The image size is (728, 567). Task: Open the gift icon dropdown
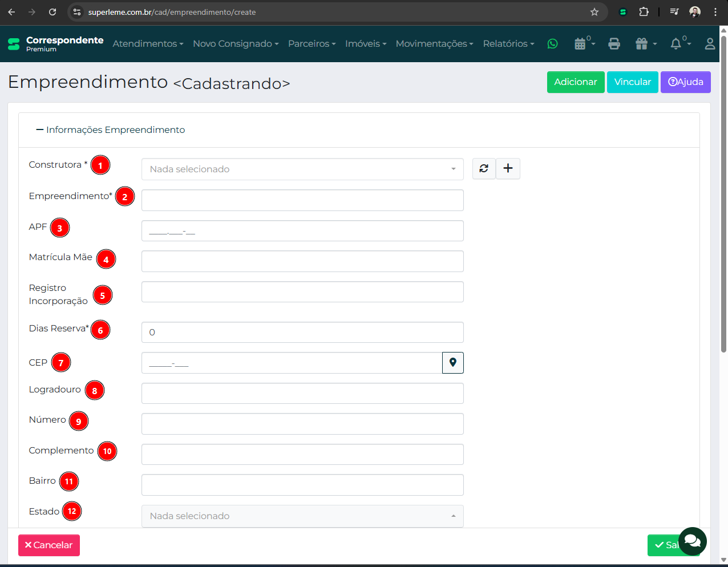(645, 44)
